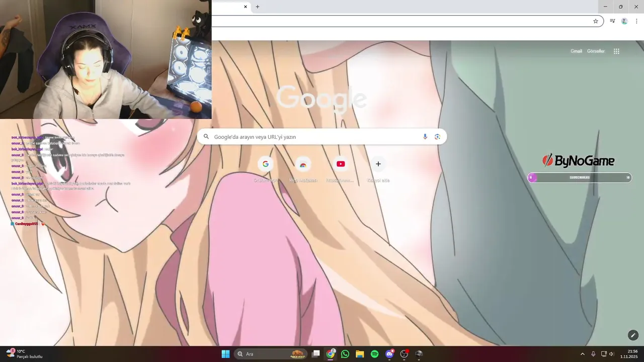Open the Windows Start menu
The image size is (644, 362).
(x=225, y=354)
